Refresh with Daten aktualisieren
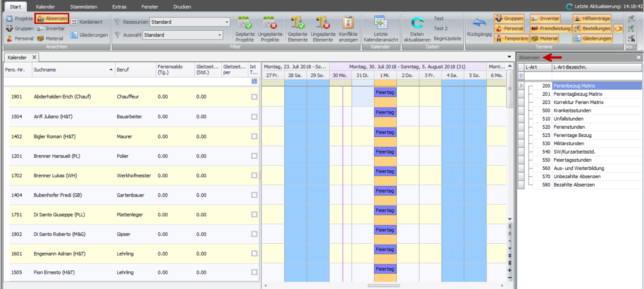 pos(417,29)
